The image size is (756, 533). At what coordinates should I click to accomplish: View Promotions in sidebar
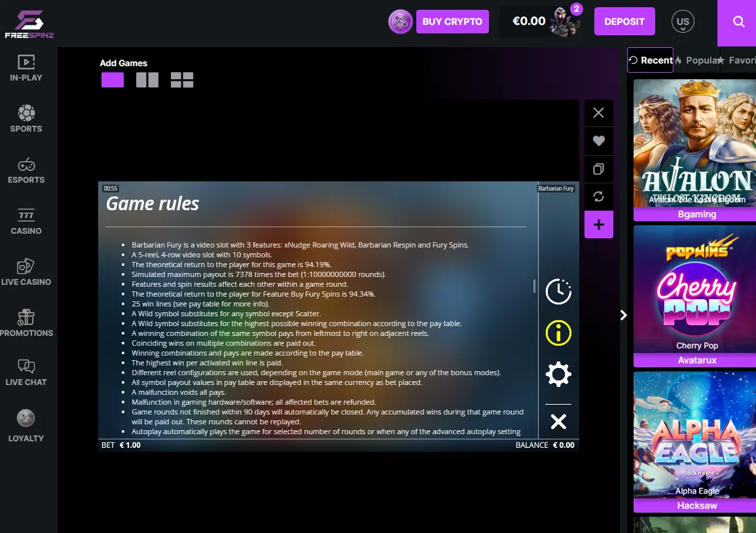(26, 323)
